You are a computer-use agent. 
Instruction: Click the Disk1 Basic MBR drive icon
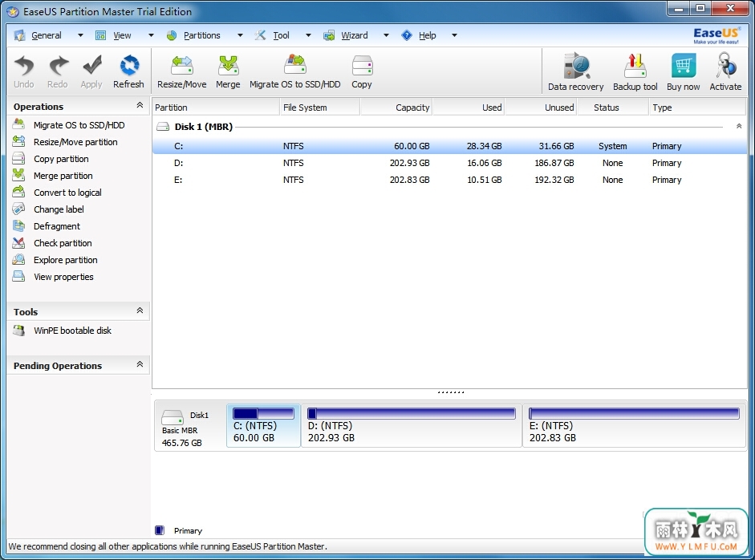[x=172, y=417]
